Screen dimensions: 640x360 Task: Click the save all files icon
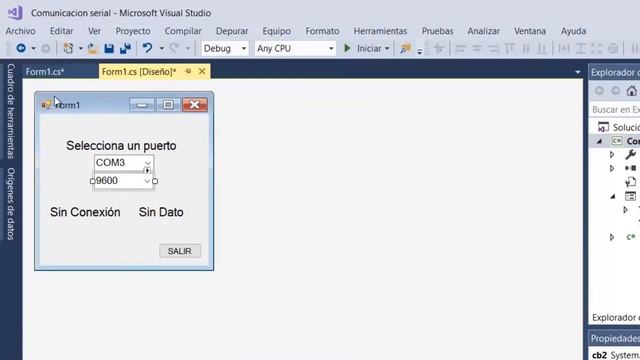pyautogui.click(x=125, y=49)
